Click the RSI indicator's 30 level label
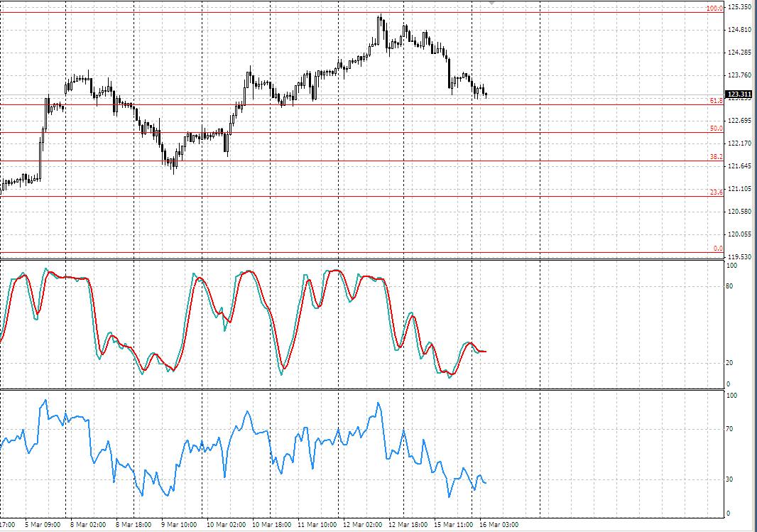The height and width of the screenshot is (532, 757). pyautogui.click(x=729, y=479)
